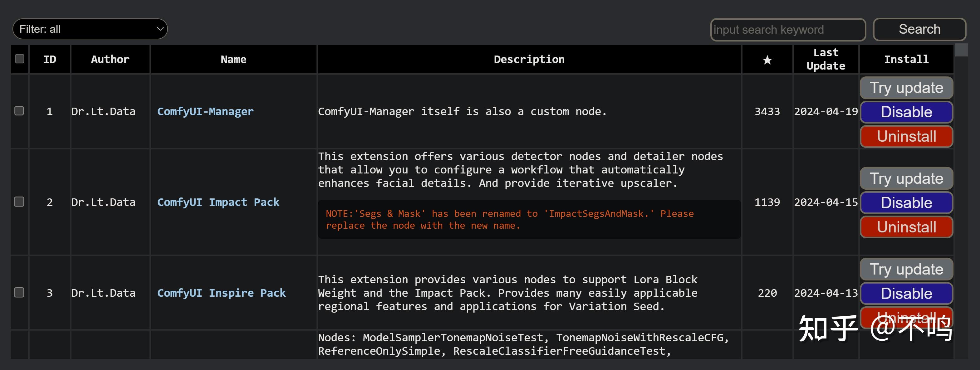The image size is (980, 370).
Task: Sort by the Last Update column header
Action: click(825, 59)
